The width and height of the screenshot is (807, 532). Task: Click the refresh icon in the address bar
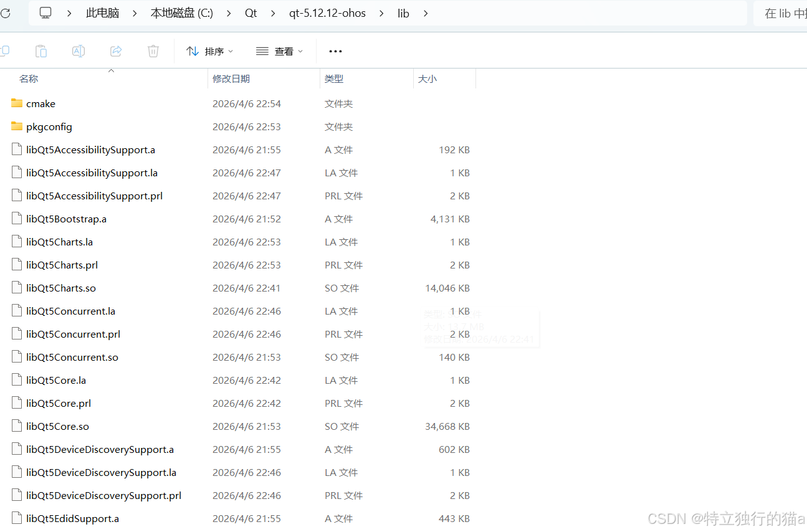click(x=4, y=13)
